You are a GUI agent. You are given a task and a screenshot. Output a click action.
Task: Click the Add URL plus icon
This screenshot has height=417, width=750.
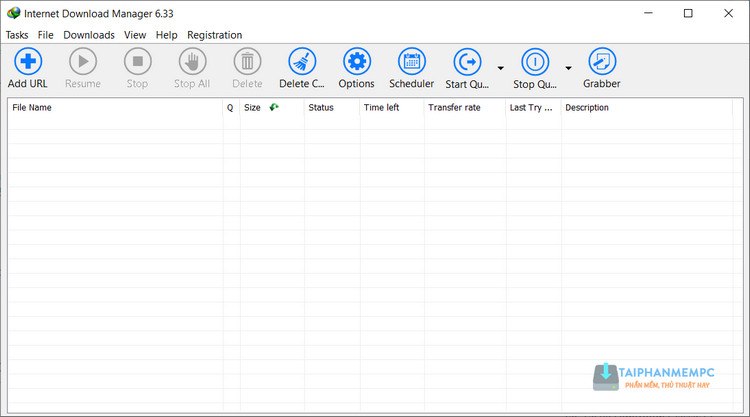tap(28, 62)
